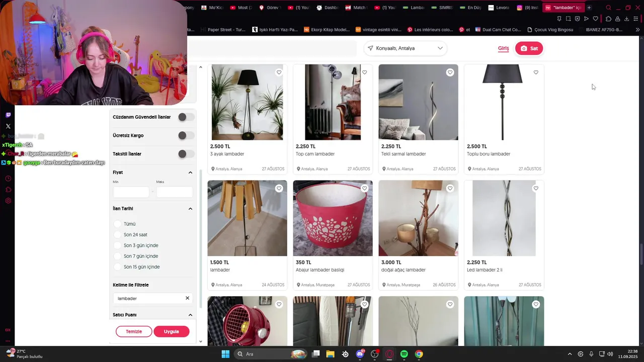The image size is (644, 362).
Task: Favorite the Tekli sarmal lambader heart icon
Action: click(x=450, y=72)
